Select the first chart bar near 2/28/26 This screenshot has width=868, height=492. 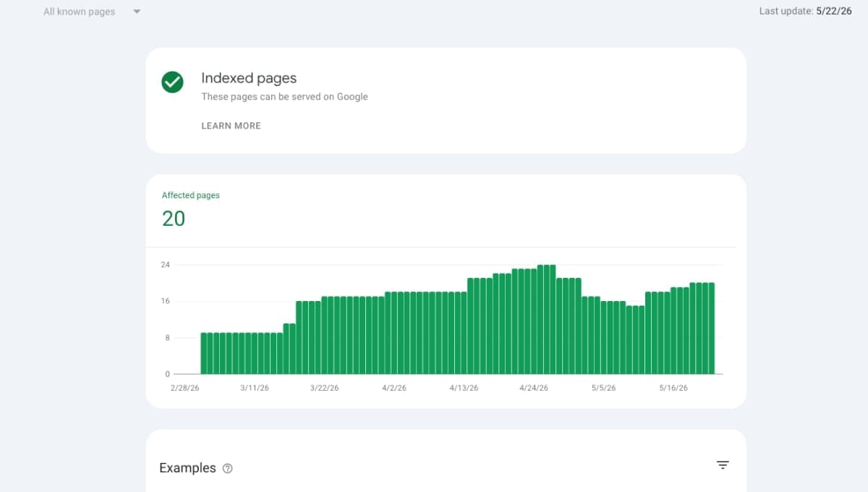click(204, 353)
